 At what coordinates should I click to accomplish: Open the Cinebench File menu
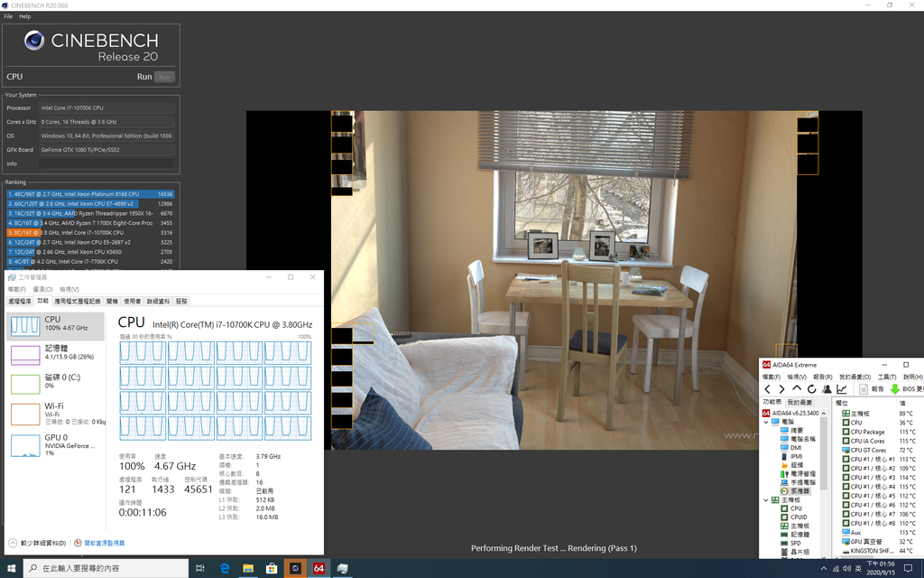tap(8, 16)
